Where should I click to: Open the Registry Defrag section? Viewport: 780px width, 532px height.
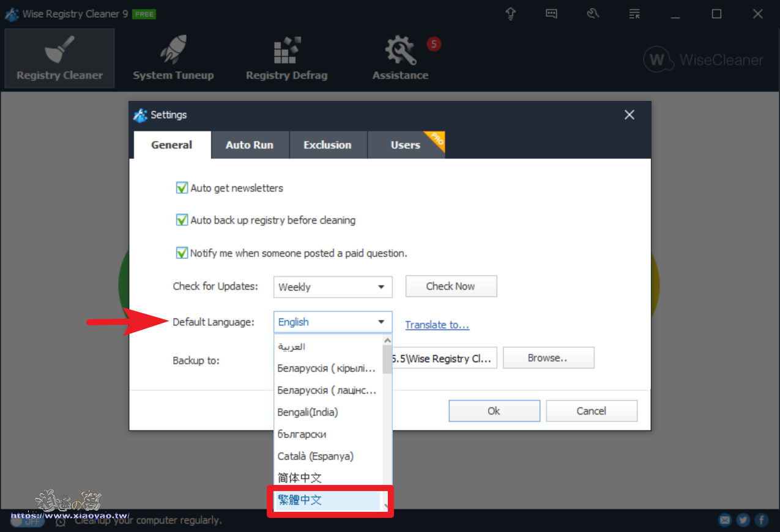(286, 58)
